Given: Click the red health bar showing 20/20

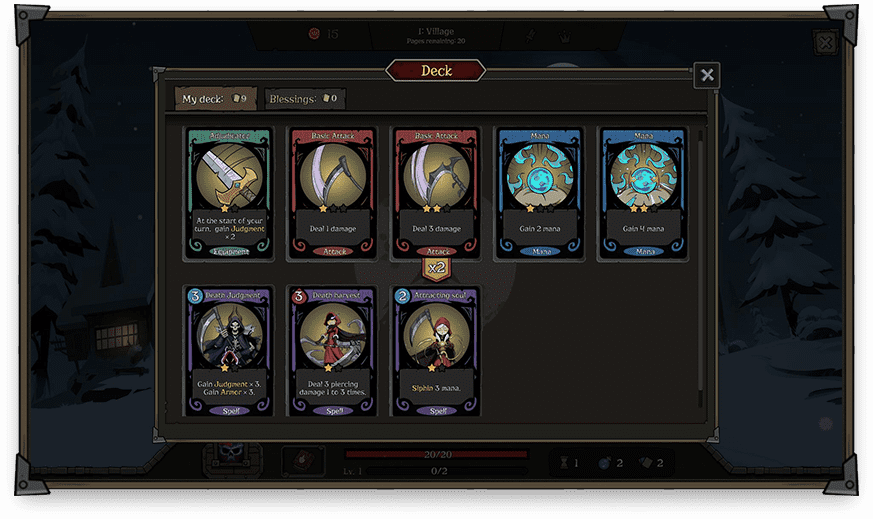Looking at the screenshot, I should coord(436,454).
